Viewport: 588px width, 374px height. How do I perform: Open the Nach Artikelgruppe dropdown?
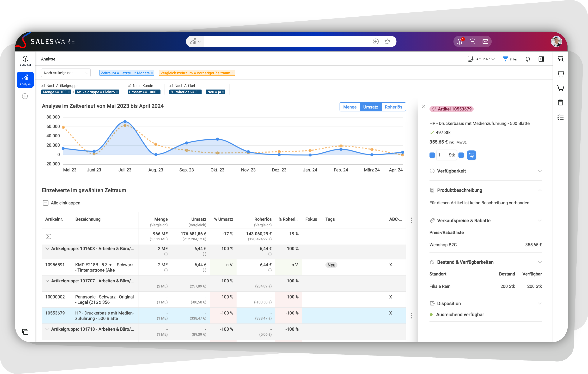pos(66,73)
